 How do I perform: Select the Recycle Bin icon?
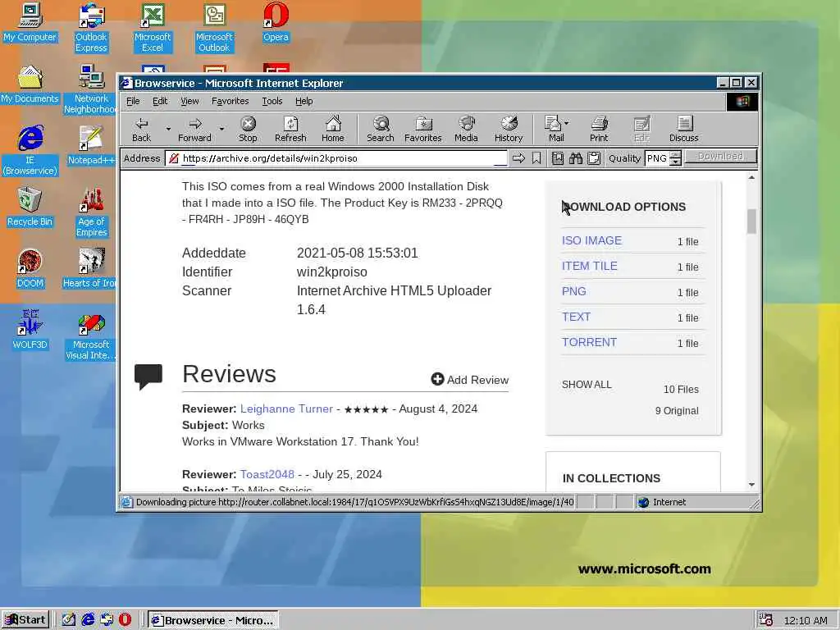point(30,207)
